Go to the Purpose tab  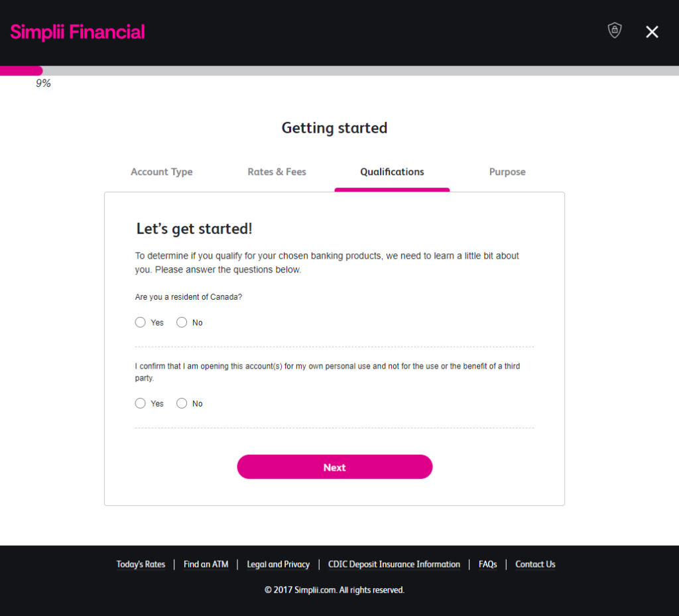507,172
